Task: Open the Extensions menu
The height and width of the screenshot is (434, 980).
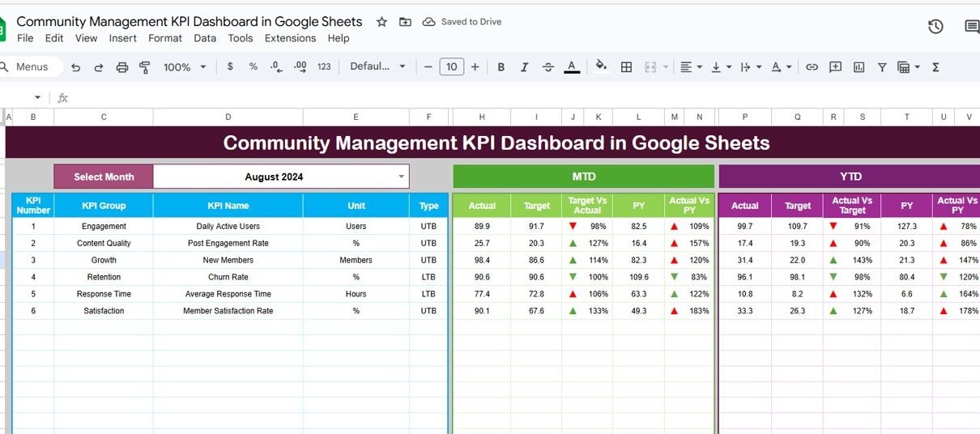Action: click(x=290, y=38)
